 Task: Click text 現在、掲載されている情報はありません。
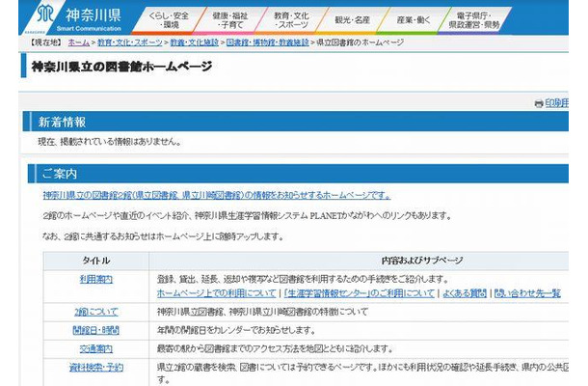pyautogui.click(x=110, y=142)
